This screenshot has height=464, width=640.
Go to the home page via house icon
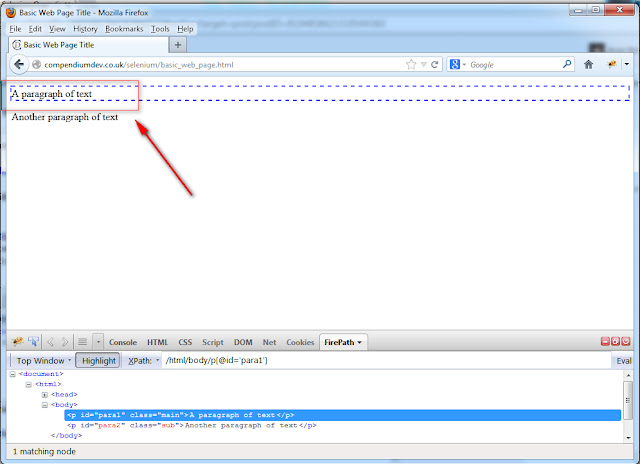click(589, 64)
